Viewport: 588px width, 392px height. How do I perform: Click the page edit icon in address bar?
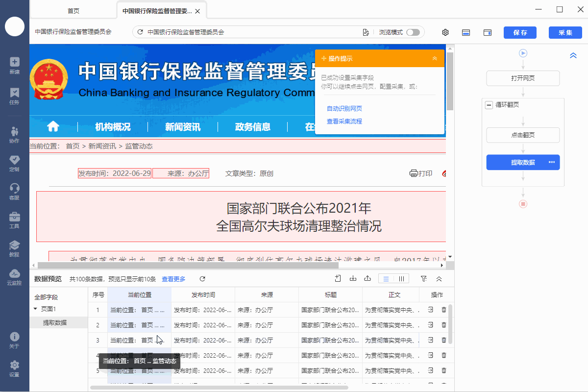point(366,32)
